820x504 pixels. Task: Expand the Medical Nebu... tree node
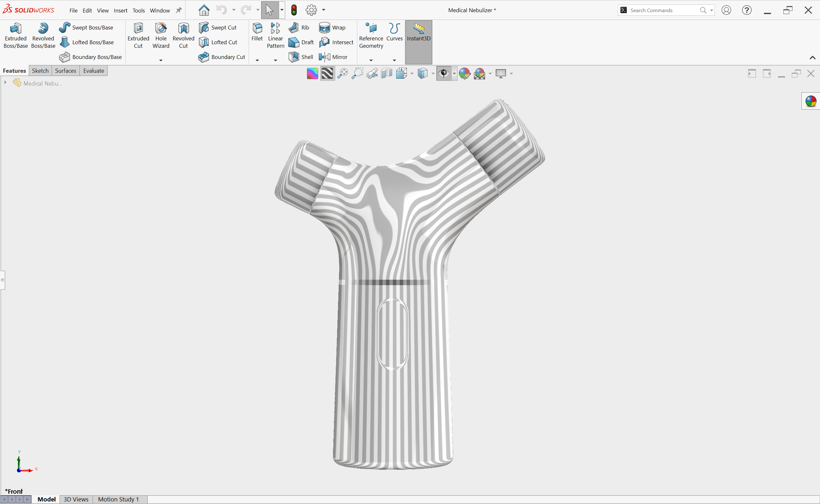pos(5,82)
